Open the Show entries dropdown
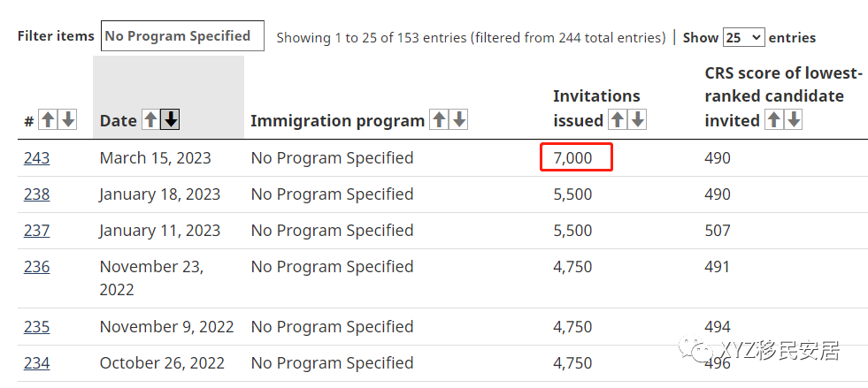Viewport: 868px width, 388px height. [743, 37]
